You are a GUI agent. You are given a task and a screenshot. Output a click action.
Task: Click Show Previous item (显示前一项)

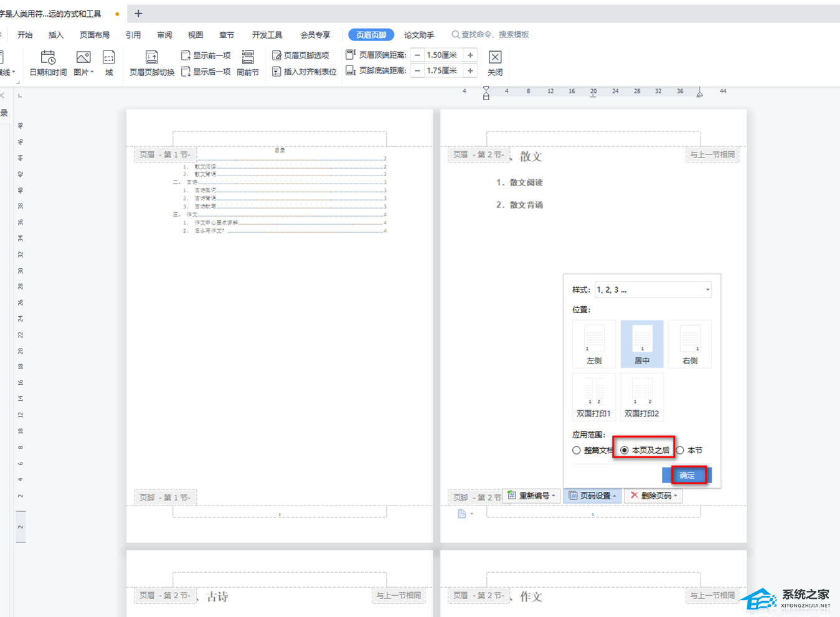(206, 55)
